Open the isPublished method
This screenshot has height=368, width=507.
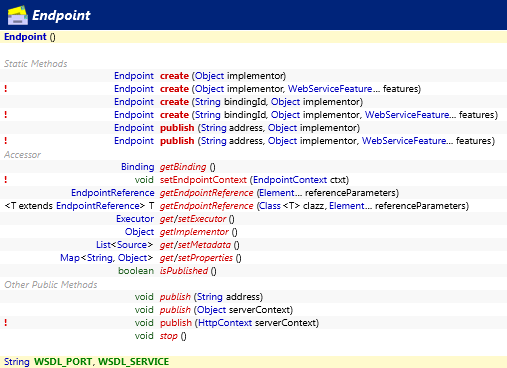click(x=184, y=271)
